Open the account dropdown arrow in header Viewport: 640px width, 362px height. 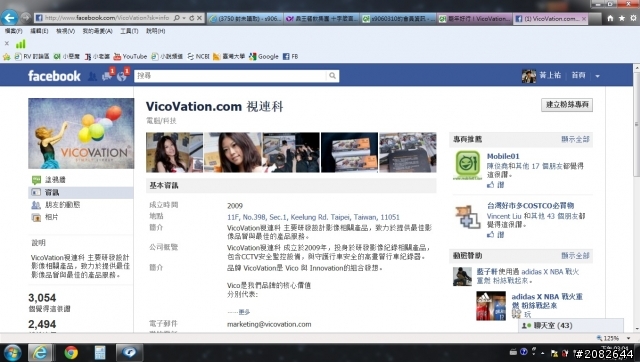(x=598, y=76)
